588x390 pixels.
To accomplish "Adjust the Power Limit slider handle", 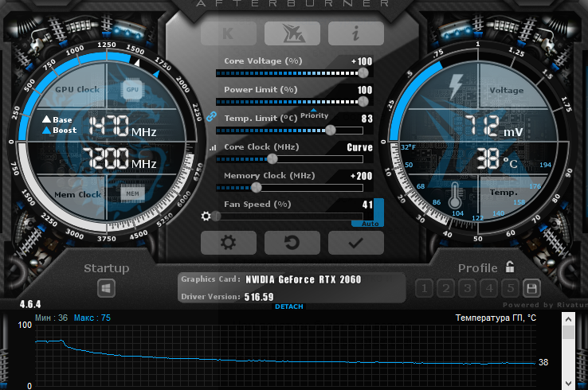I will (363, 101).
